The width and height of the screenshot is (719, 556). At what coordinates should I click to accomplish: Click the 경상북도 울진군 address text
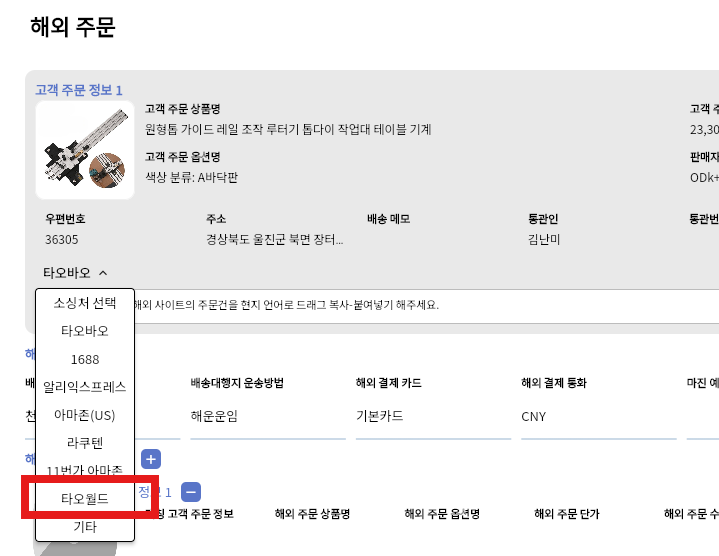point(274,240)
